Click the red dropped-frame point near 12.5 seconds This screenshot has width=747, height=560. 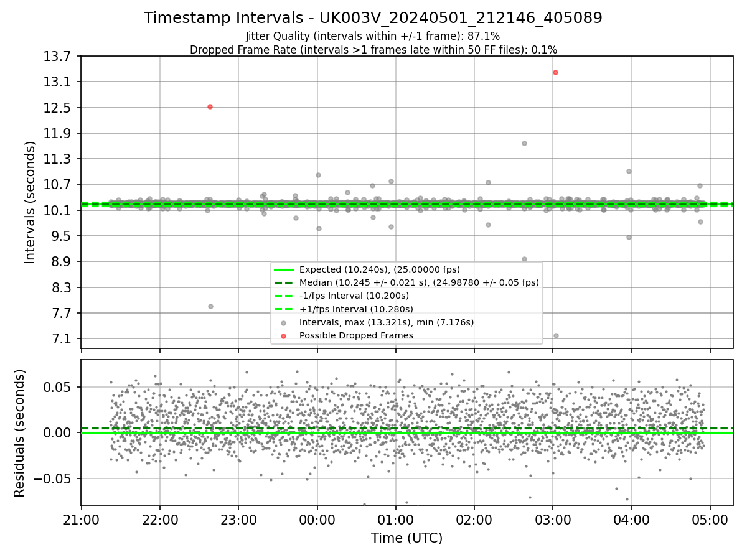210,107
